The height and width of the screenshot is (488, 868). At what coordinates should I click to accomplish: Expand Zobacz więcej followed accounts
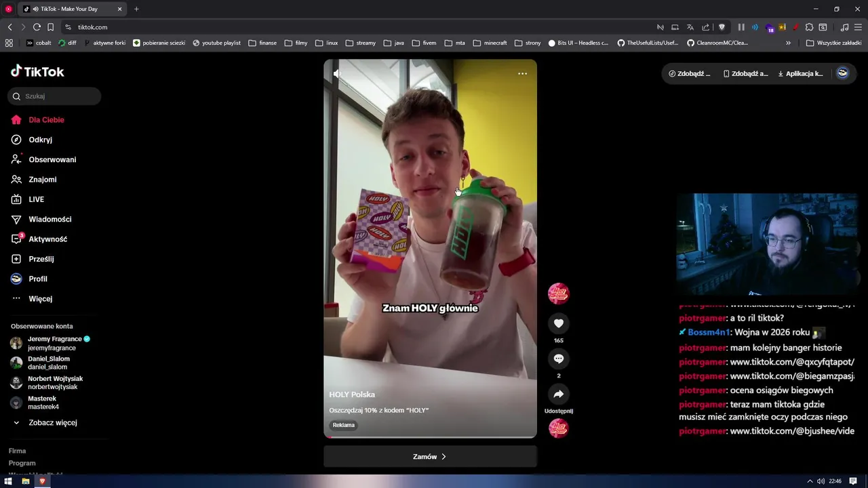point(45,422)
